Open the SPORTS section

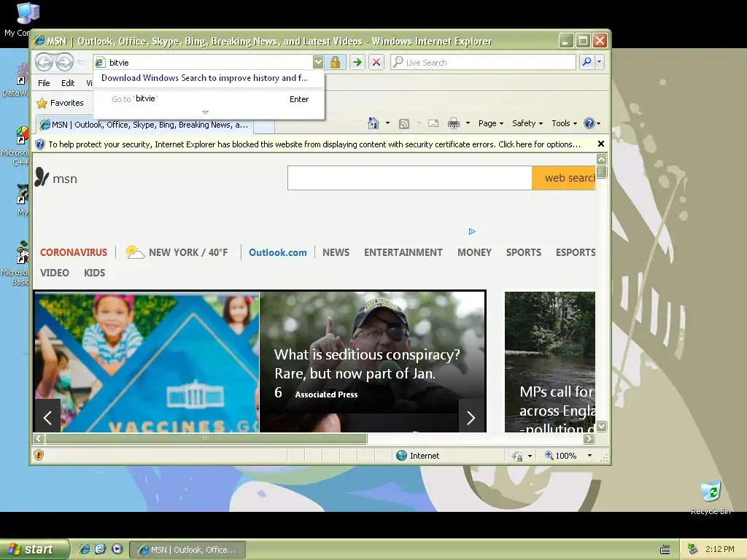pyautogui.click(x=524, y=252)
